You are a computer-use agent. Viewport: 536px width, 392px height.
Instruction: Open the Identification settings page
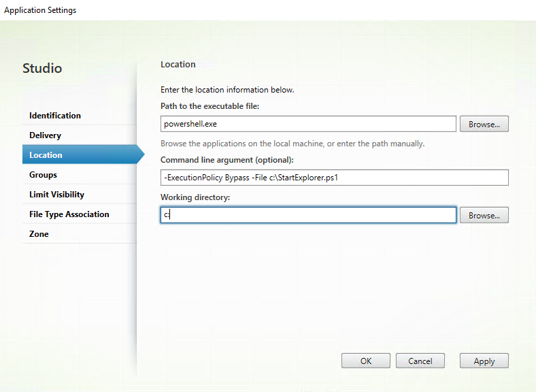click(x=55, y=116)
